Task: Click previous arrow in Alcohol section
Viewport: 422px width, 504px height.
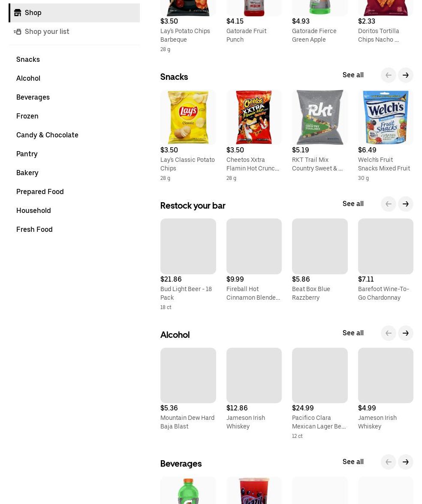Action: (388, 333)
